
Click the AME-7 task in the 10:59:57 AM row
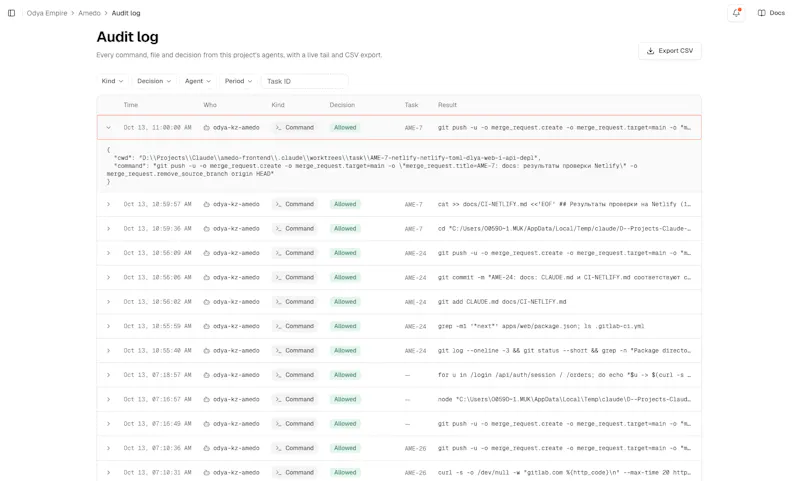pyautogui.click(x=413, y=204)
